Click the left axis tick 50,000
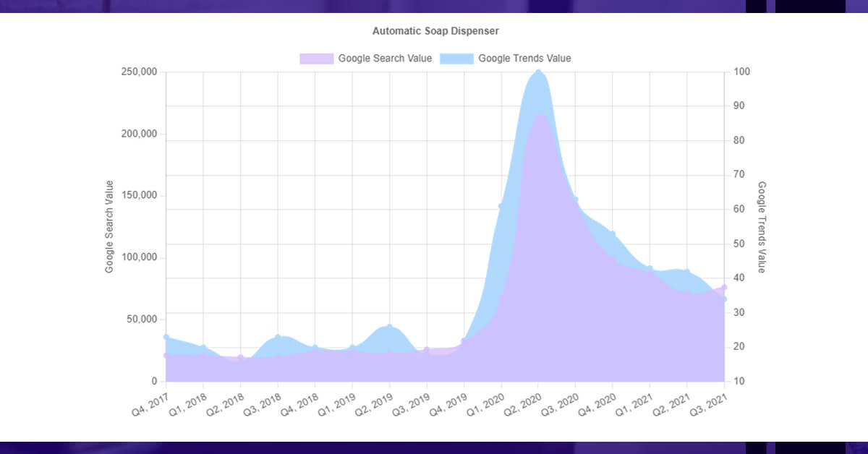This screenshot has width=868, height=454. click(141, 320)
